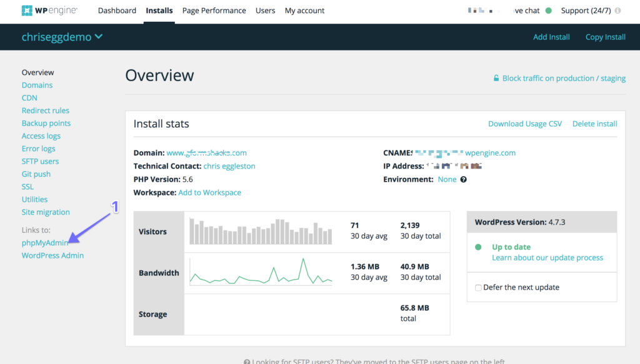Click the Up to date status
The image size is (640, 364).
pos(511,247)
